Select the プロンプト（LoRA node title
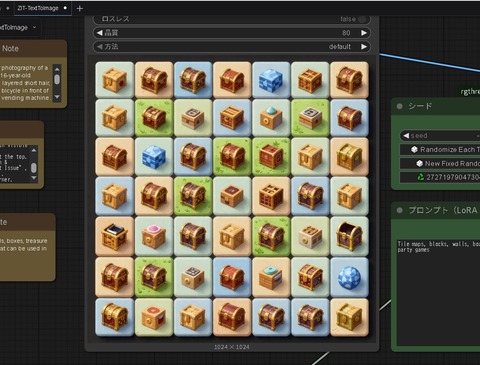480x365 pixels. (444, 210)
